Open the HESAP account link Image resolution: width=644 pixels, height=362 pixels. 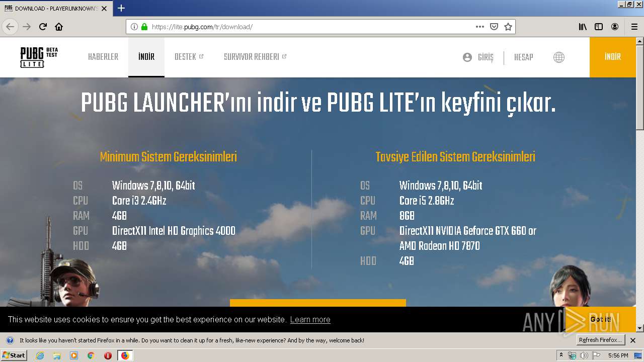click(x=524, y=57)
